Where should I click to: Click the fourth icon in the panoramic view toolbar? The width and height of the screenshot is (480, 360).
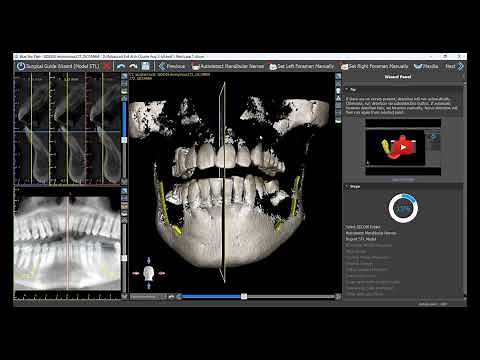124,213
